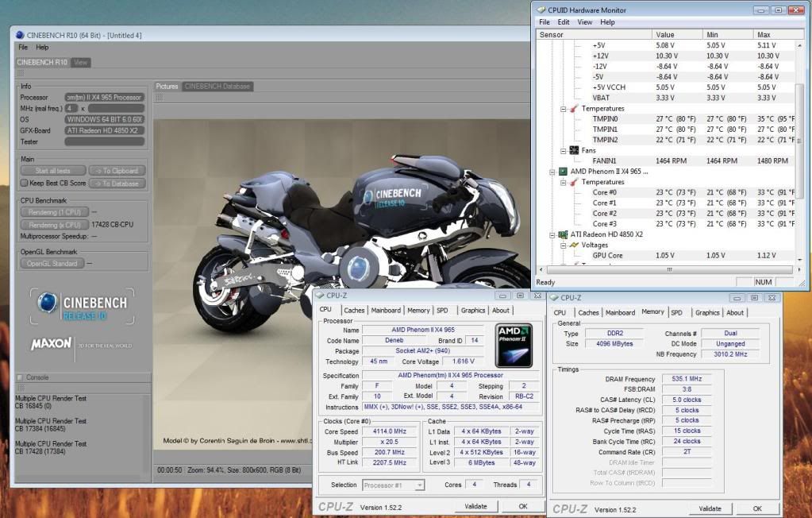Collapse the motherboard Temperatures tree node

[563, 109]
